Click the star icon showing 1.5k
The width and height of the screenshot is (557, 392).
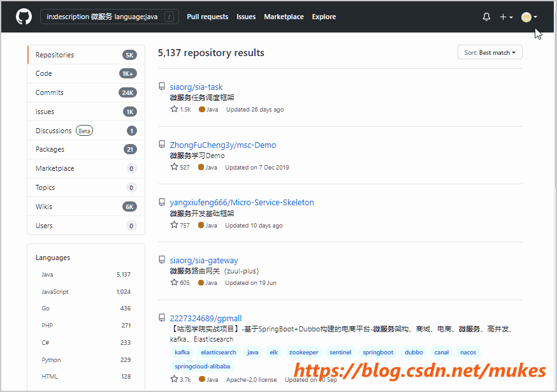174,109
